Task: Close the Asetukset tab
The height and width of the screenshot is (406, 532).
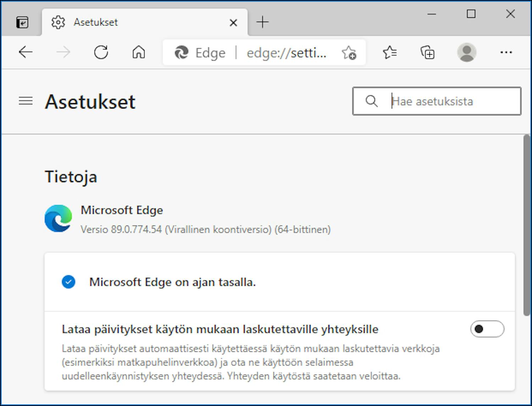Action: point(233,22)
